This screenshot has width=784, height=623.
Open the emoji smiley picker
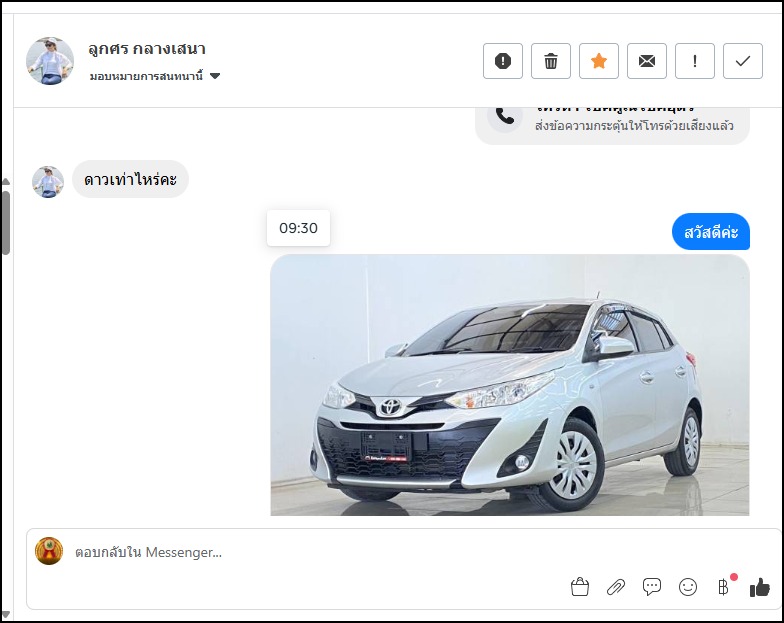[688, 587]
